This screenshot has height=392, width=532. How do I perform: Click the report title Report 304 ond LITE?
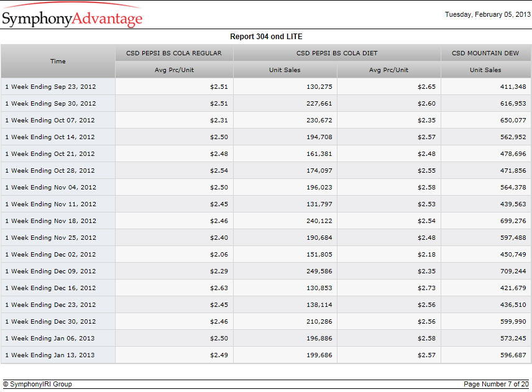tap(266, 36)
